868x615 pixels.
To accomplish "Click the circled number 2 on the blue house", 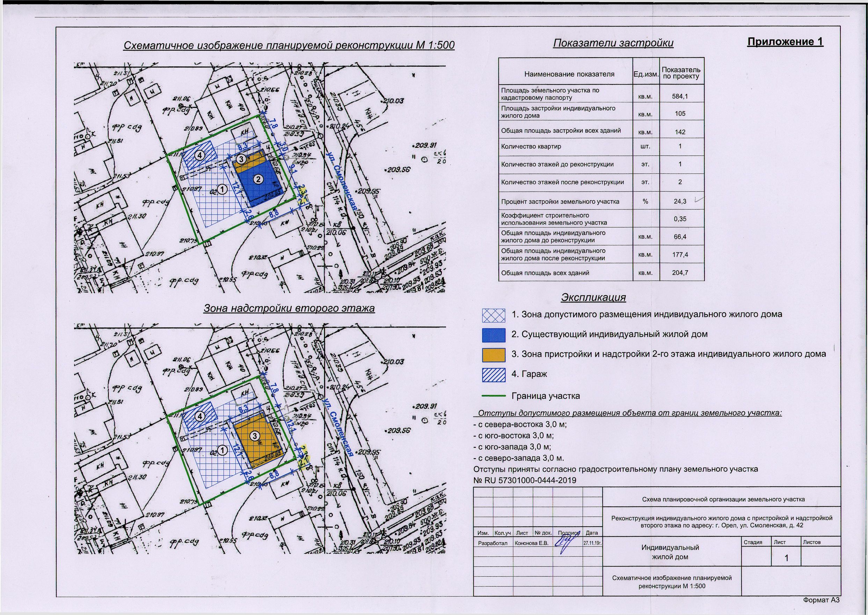I will [x=258, y=180].
